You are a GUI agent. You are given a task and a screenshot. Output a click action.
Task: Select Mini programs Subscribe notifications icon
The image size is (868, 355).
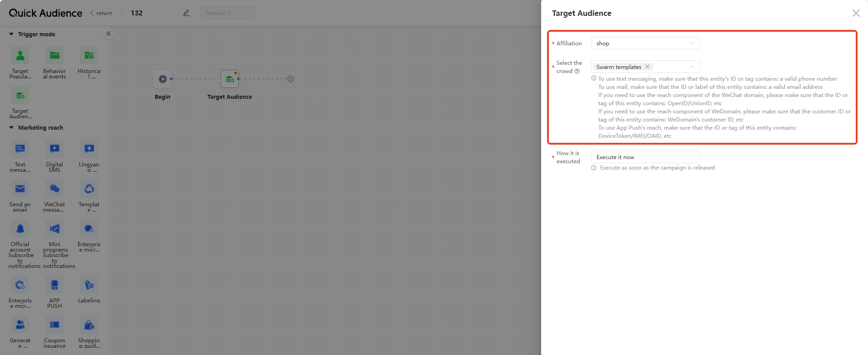[54, 229]
